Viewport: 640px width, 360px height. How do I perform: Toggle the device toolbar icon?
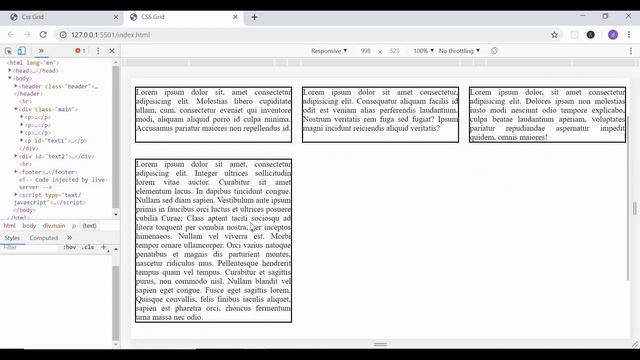pyautogui.click(x=22, y=51)
